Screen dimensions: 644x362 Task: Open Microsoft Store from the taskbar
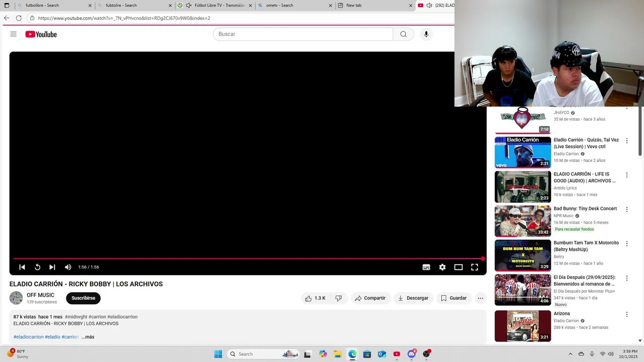tap(367, 354)
